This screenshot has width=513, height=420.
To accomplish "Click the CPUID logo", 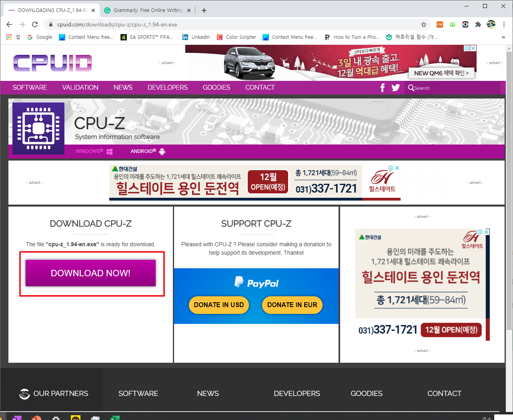I will (x=52, y=63).
